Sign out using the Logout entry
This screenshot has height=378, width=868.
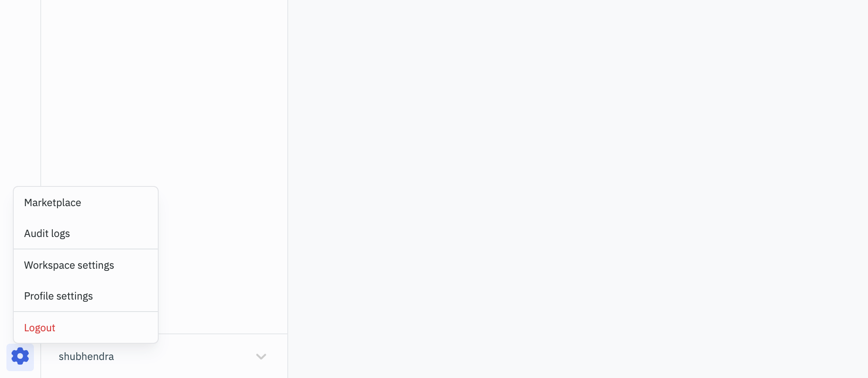point(40,328)
